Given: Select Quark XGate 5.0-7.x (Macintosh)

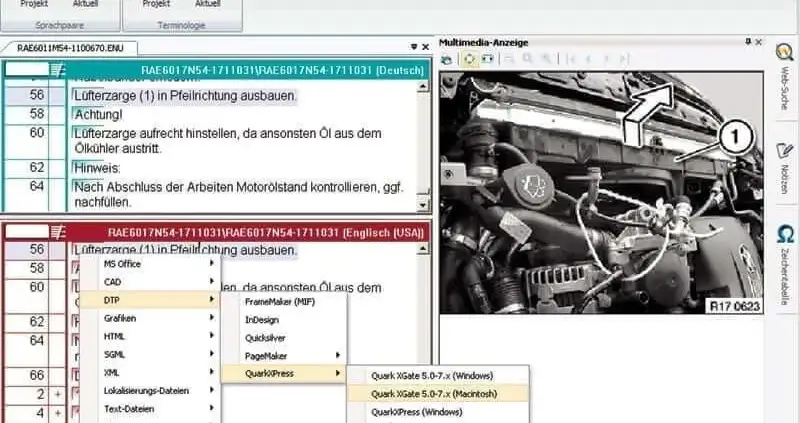Looking at the screenshot, I should tap(433, 393).
